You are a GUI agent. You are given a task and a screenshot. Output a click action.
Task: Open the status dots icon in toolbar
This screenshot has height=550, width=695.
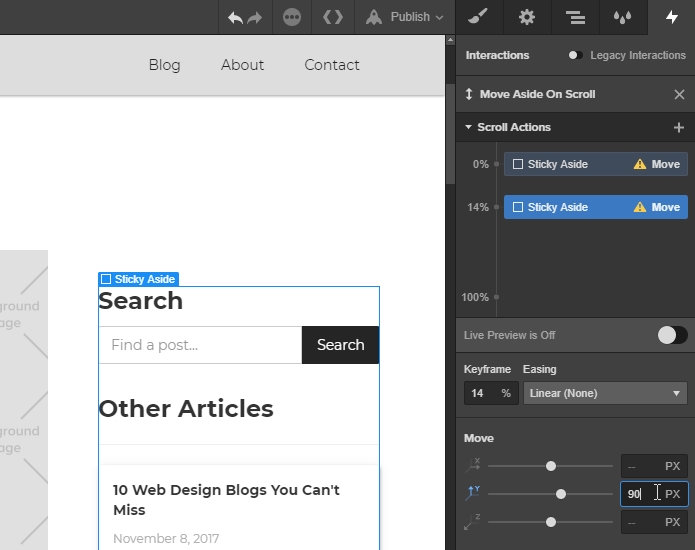coord(292,17)
